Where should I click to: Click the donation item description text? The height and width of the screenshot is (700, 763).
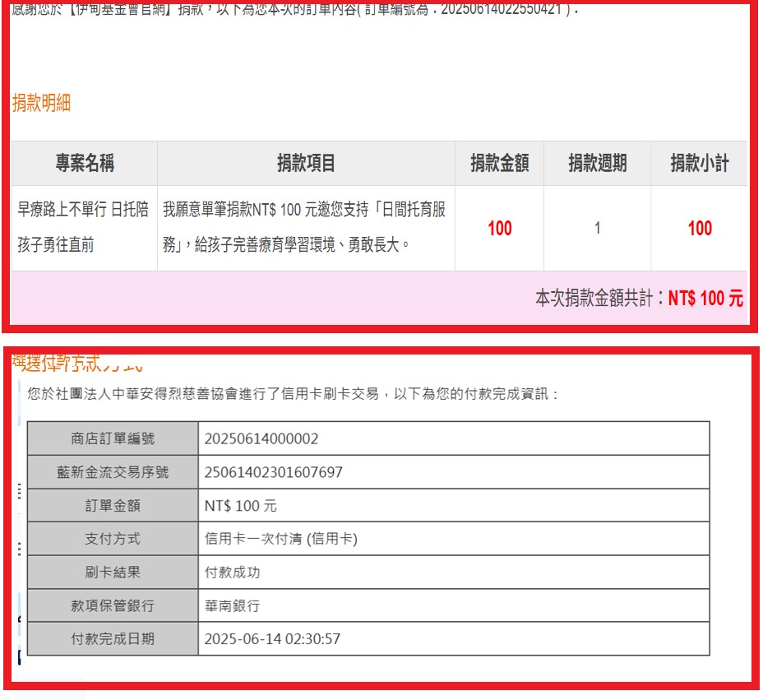304,227
